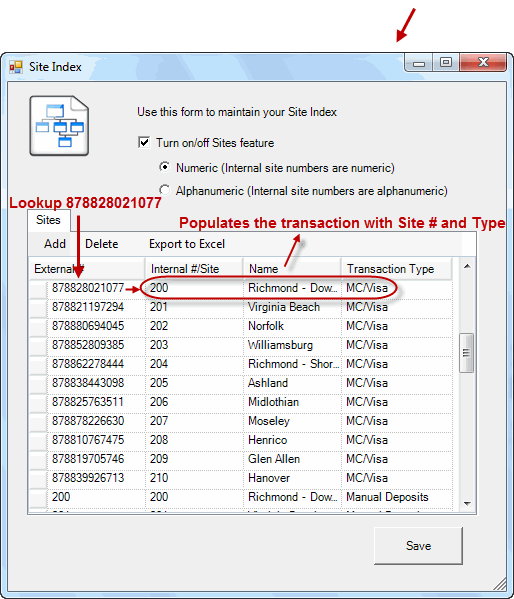Screen dimensions: 514x599
Task: Click internal site 204 cell
Action: 194,366
